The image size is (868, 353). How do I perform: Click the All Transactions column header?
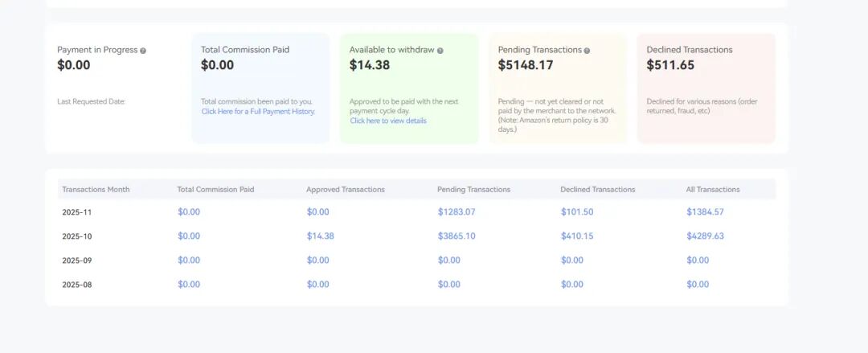pos(713,190)
